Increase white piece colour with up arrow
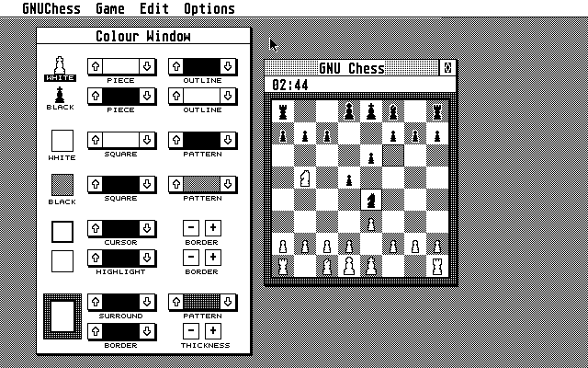 coord(96,66)
